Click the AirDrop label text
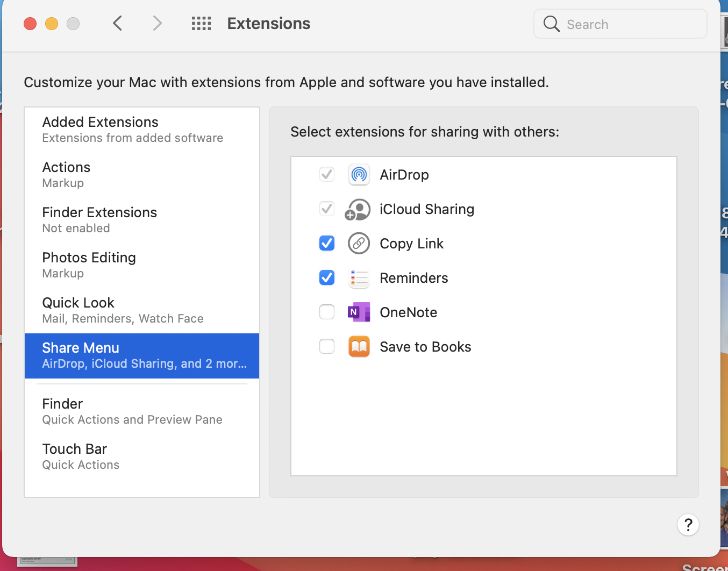Viewport: 728px width, 571px height. click(404, 175)
